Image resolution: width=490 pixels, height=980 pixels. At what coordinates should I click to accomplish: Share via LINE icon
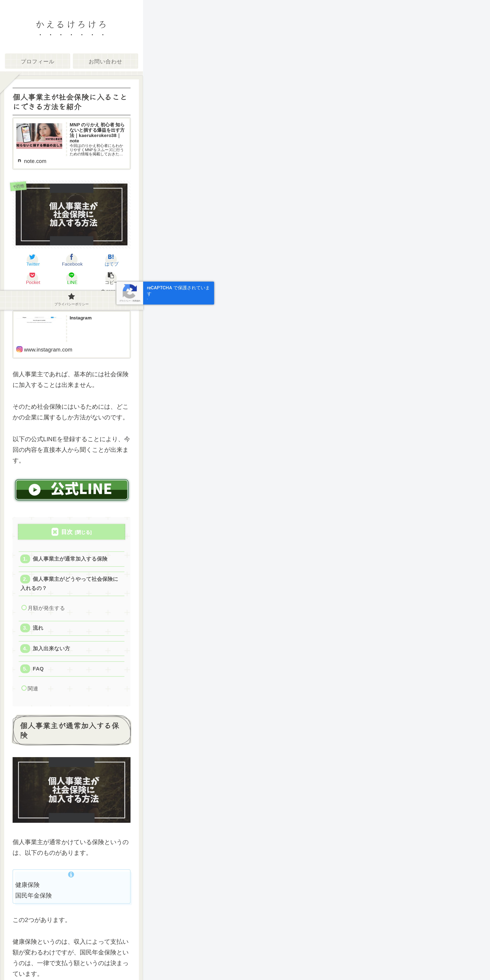coord(71,275)
